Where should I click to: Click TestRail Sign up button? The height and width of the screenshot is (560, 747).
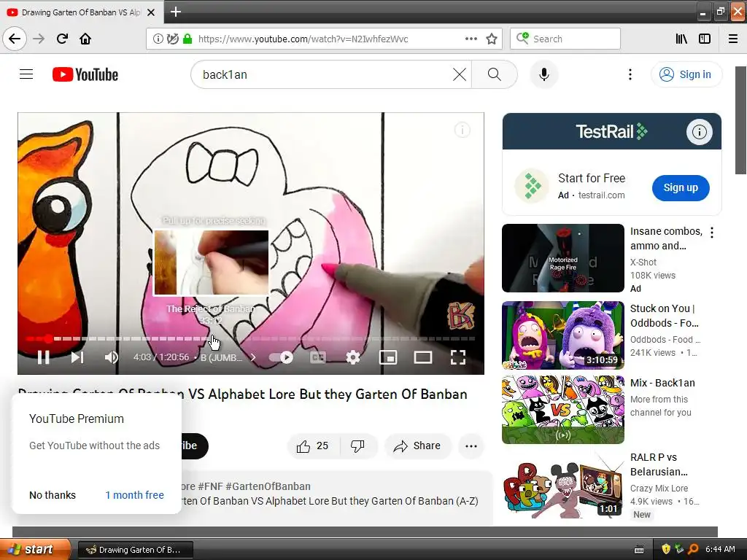coord(681,187)
